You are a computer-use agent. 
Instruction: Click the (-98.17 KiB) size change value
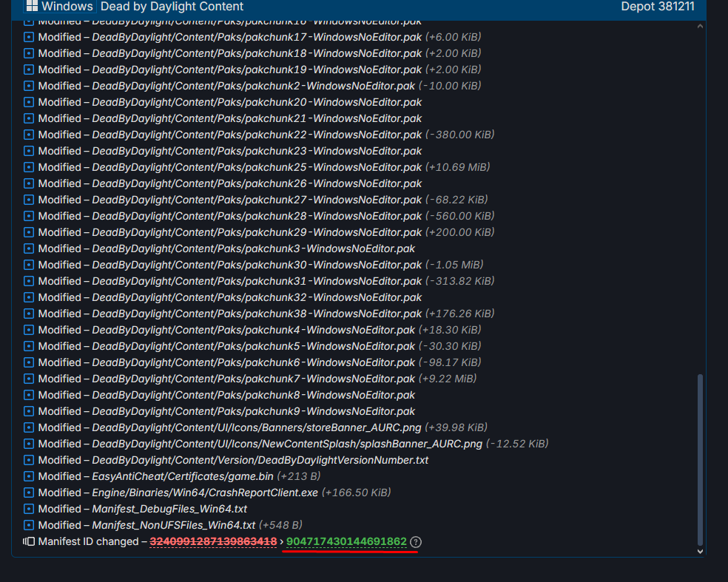[450, 362]
